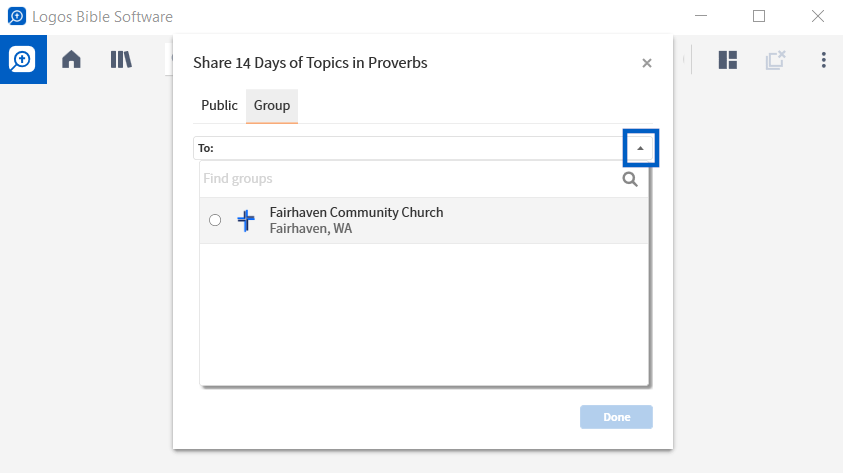Click the close all panels icon
Viewport: 843px width, 473px height.
click(x=775, y=60)
